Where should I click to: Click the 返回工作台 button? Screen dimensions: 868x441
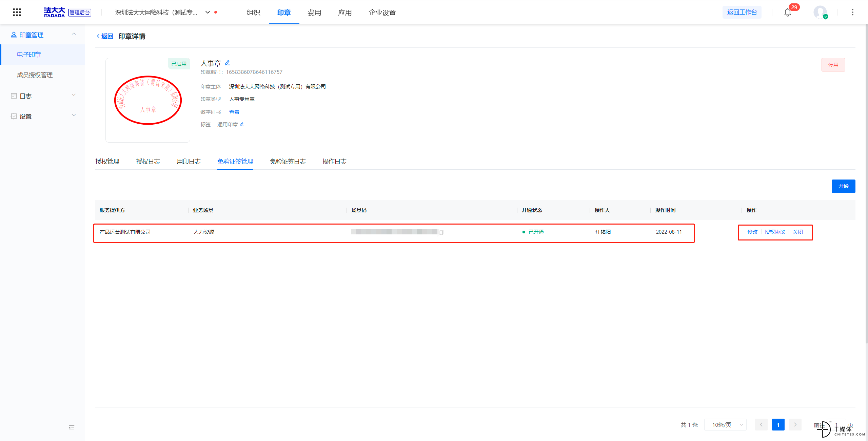[x=742, y=12]
